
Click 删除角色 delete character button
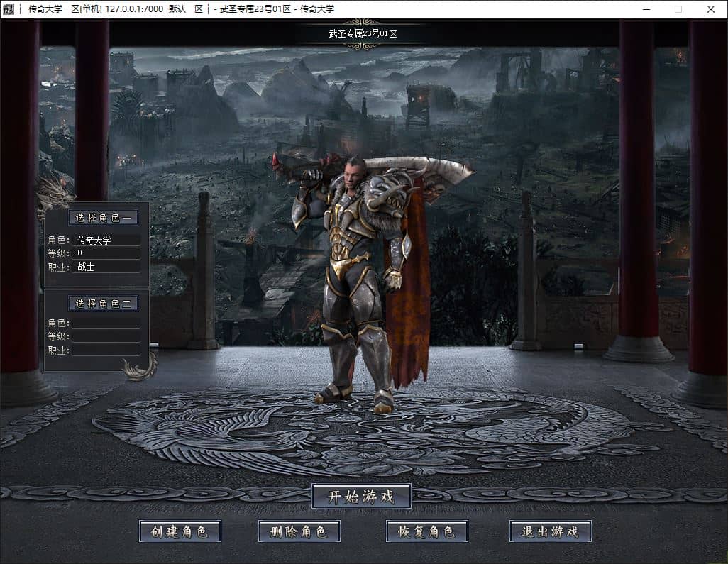pos(299,531)
